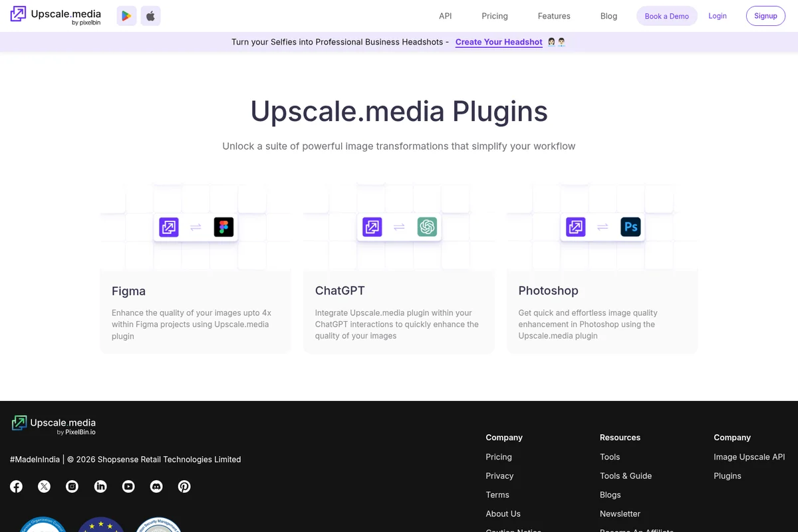Open the Create Your Headshot link
Viewport: 798px width, 532px height.
(x=498, y=42)
